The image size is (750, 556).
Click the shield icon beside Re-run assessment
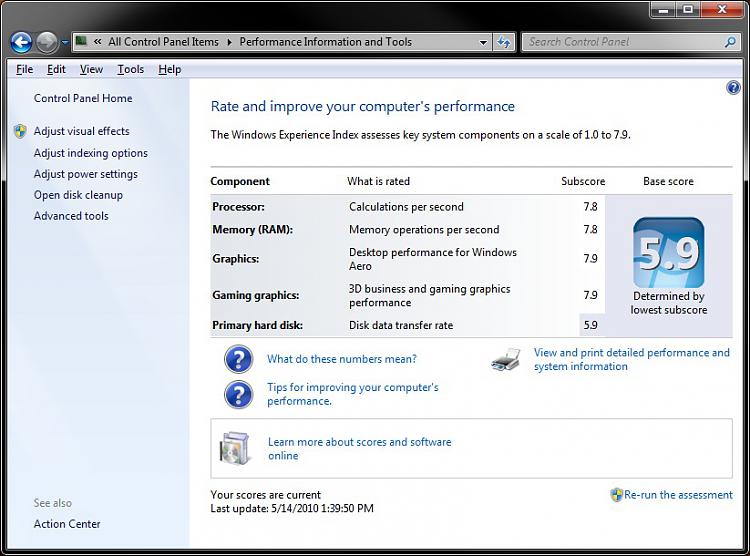(x=617, y=495)
